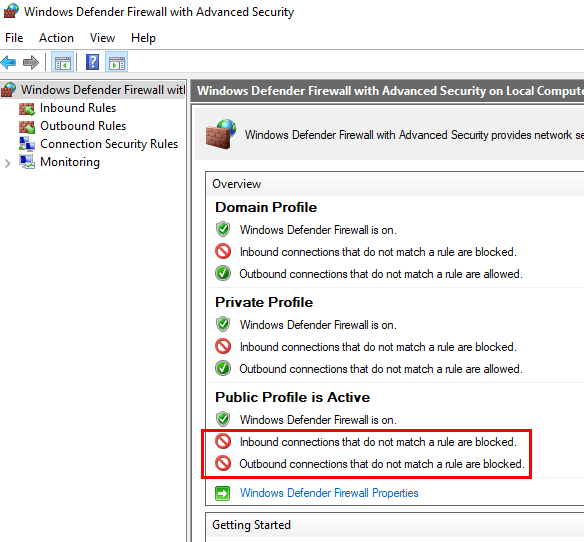Toggle the Show/Hide Console Tree toolbar icon
This screenshot has height=542, width=584.
[62, 62]
